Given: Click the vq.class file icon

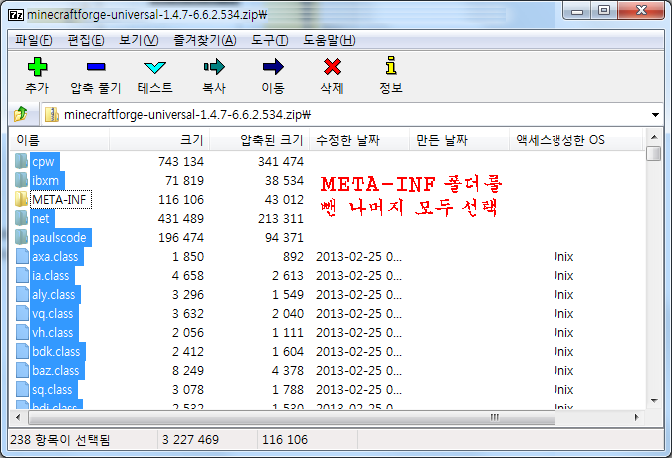Looking at the screenshot, I should pos(22,313).
